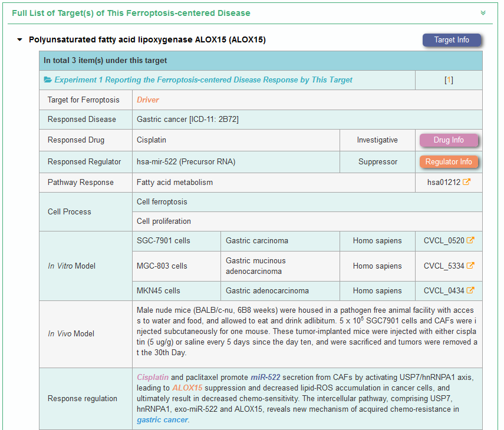
Task: Click the hsa01212 pathway identifier
Action: pyautogui.click(x=443, y=183)
